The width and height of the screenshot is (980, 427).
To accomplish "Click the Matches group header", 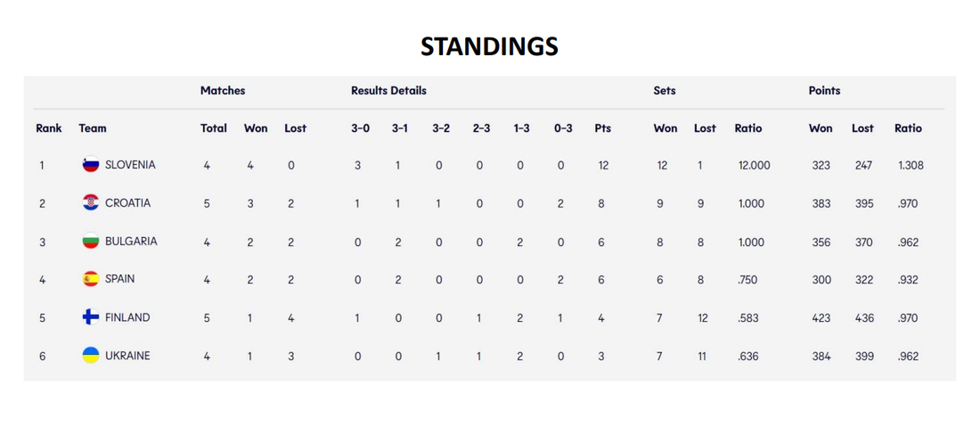I will pos(223,91).
